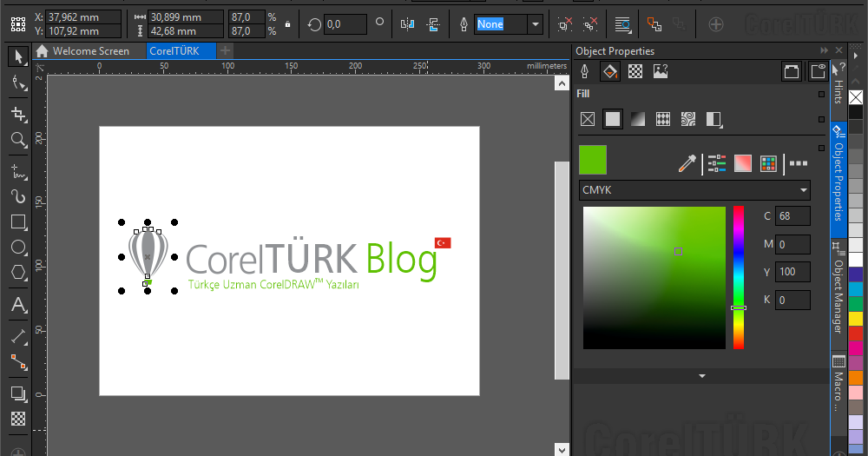Choose two-color fill flyout option

[714, 119]
